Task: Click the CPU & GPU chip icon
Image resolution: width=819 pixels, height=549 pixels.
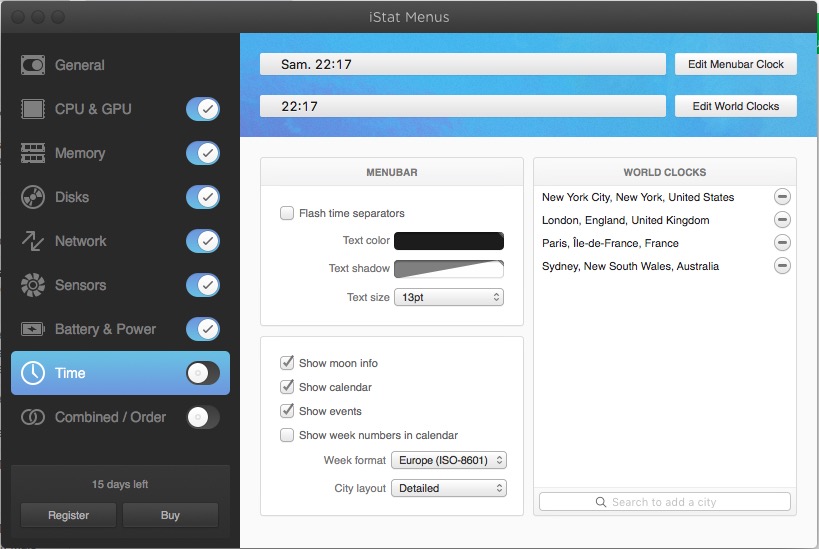Action: [33, 109]
